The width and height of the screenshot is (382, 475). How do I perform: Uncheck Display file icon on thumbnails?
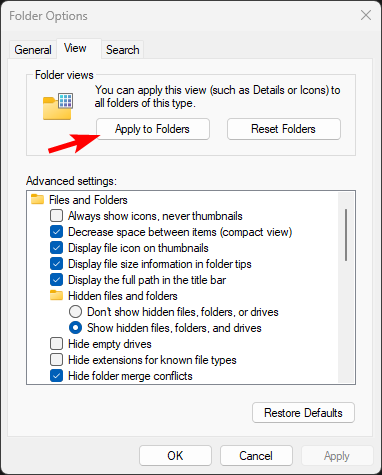pyautogui.click(x=56, y=248)
